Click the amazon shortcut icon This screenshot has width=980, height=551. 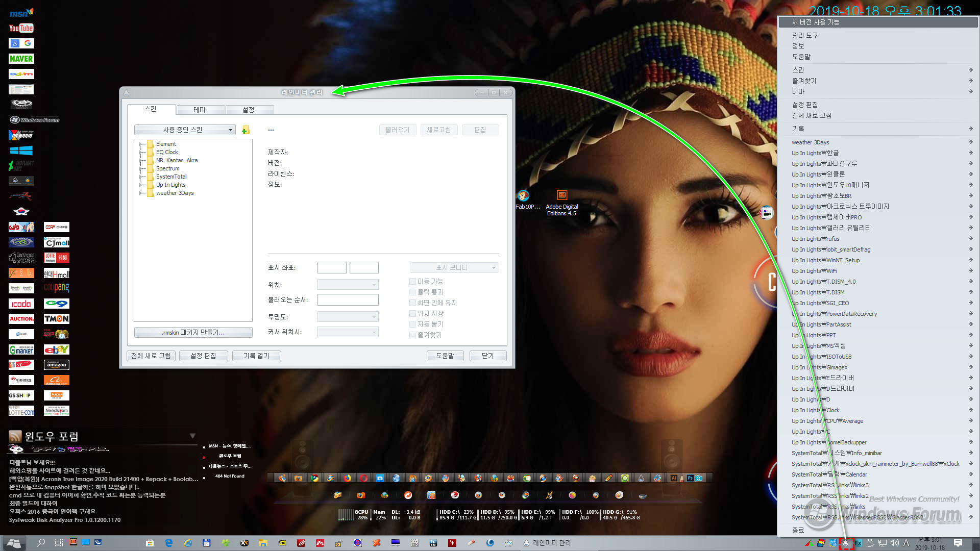coord(57,365)
